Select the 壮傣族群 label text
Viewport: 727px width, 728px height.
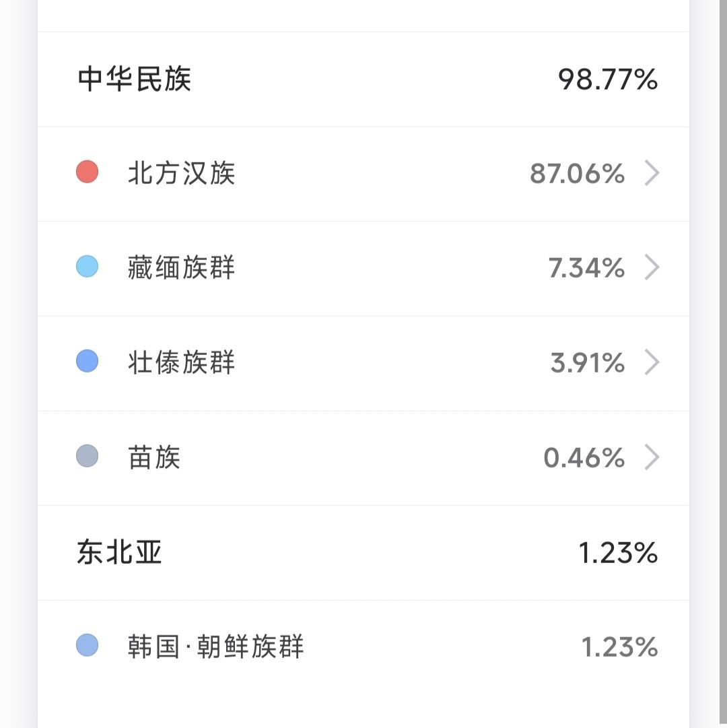181,363
